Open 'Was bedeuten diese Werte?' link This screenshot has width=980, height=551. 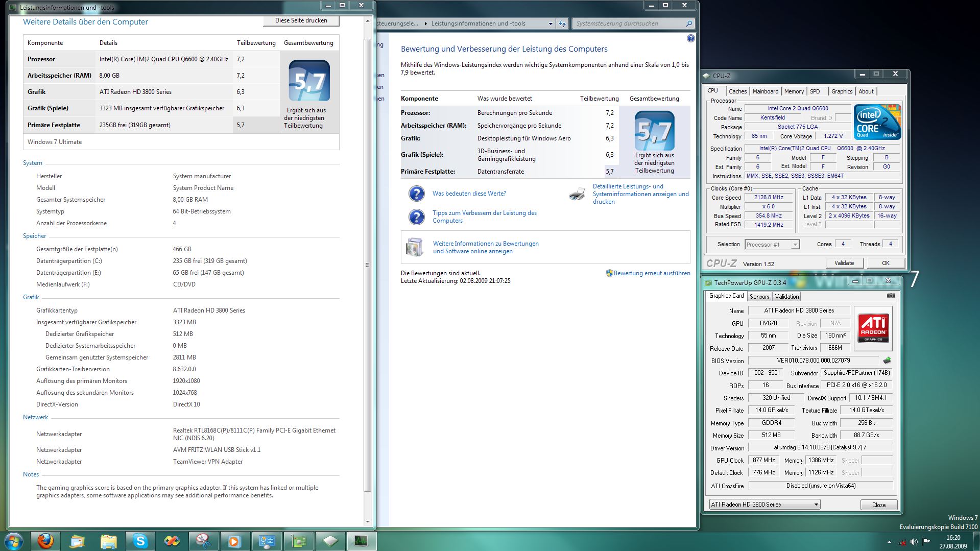pyautogui.click(x=469, y=194)
